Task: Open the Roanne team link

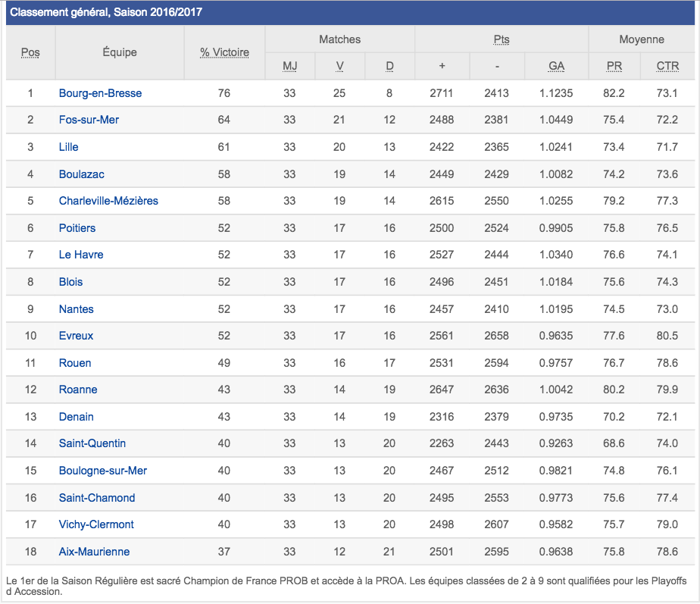Action: (78, 390)
